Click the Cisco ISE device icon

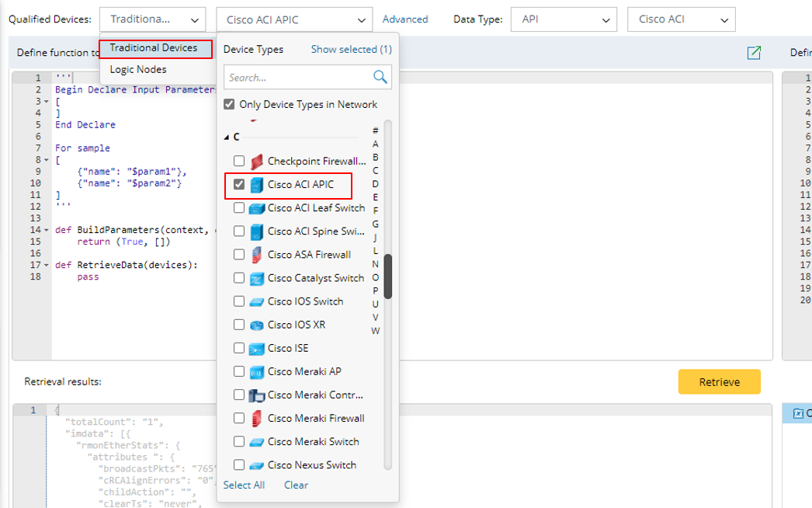click(257, 348)
